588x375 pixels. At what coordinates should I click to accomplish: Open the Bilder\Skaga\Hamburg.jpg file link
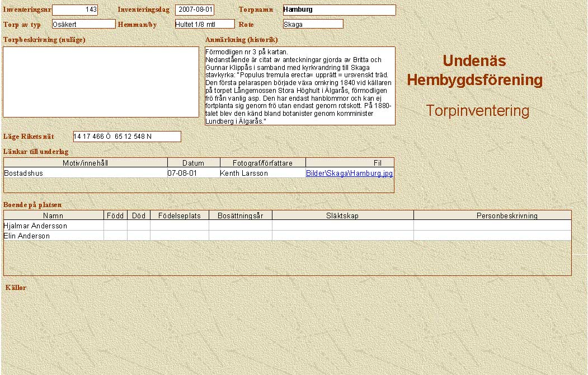(349, 174)
